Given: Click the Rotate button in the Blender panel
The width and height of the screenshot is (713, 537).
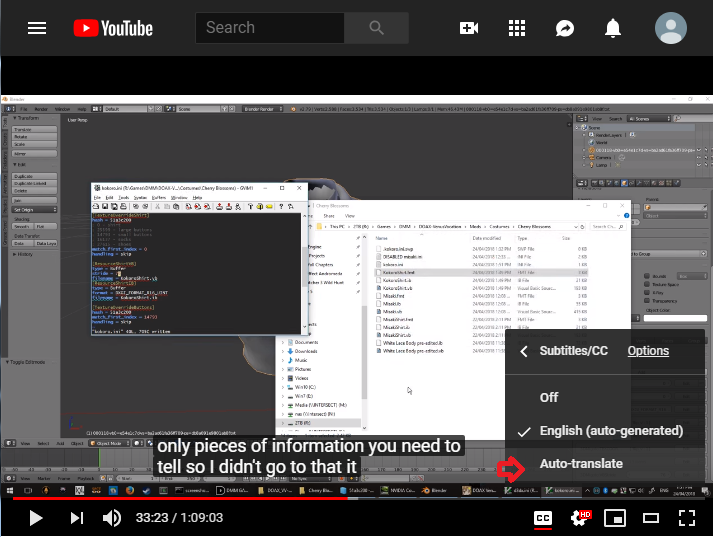Looking at the screenshot, I should [35, 137].
